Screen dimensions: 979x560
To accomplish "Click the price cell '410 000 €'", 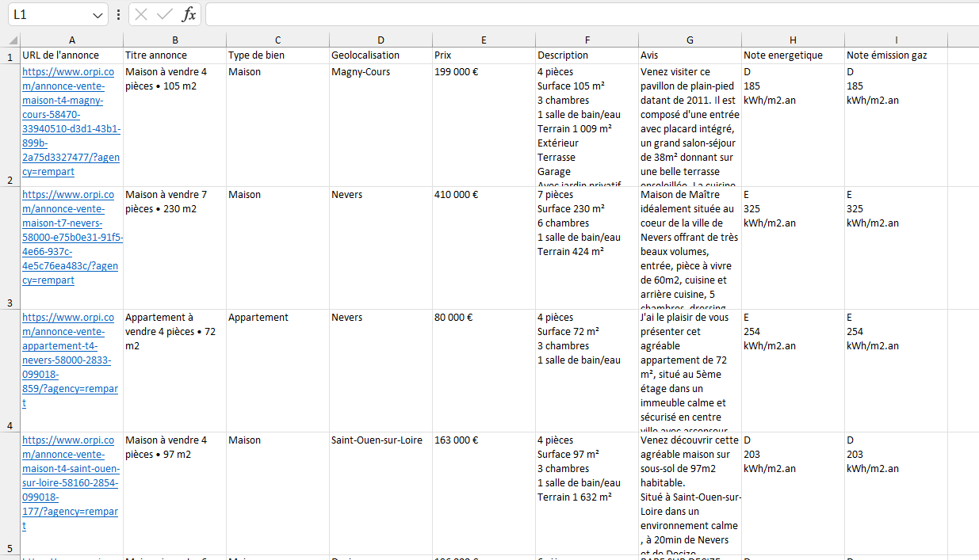I will (484, 248).
